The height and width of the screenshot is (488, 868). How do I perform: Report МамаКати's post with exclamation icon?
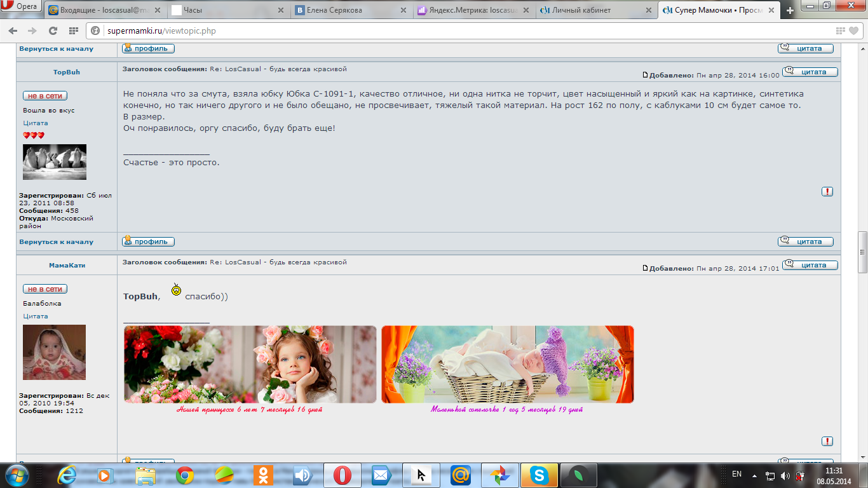[827, 441]
